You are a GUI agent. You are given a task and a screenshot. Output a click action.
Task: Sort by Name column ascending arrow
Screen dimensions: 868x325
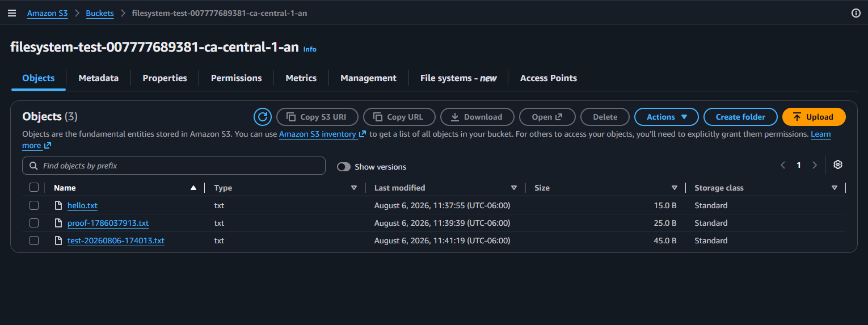pos(193,188)
